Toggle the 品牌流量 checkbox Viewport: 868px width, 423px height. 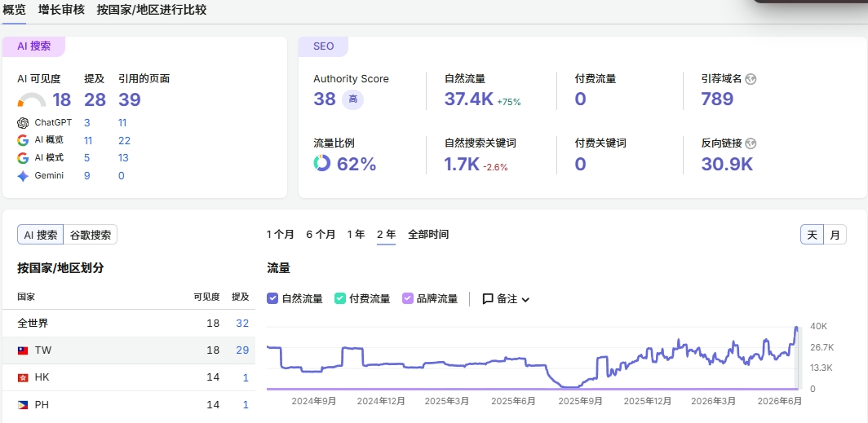(x=407, y=298)
